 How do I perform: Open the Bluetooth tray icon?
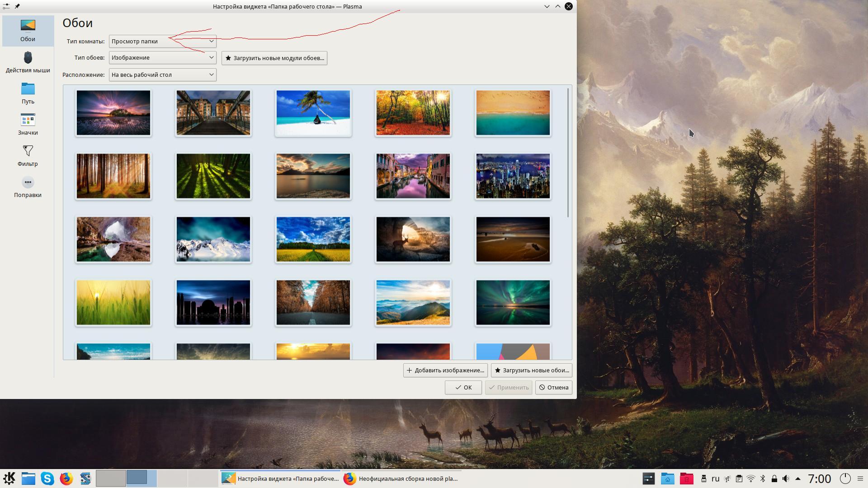(762, 479)
